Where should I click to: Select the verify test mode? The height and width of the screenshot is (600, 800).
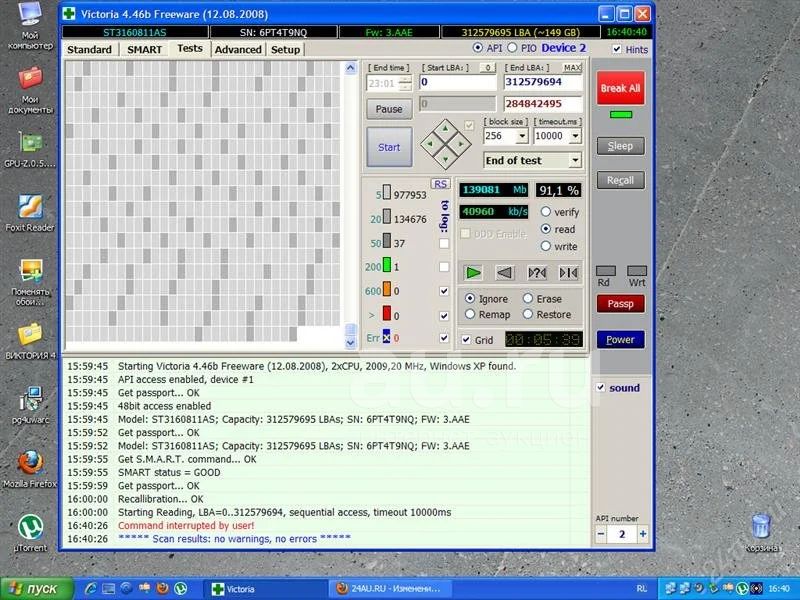click(546, 211)
